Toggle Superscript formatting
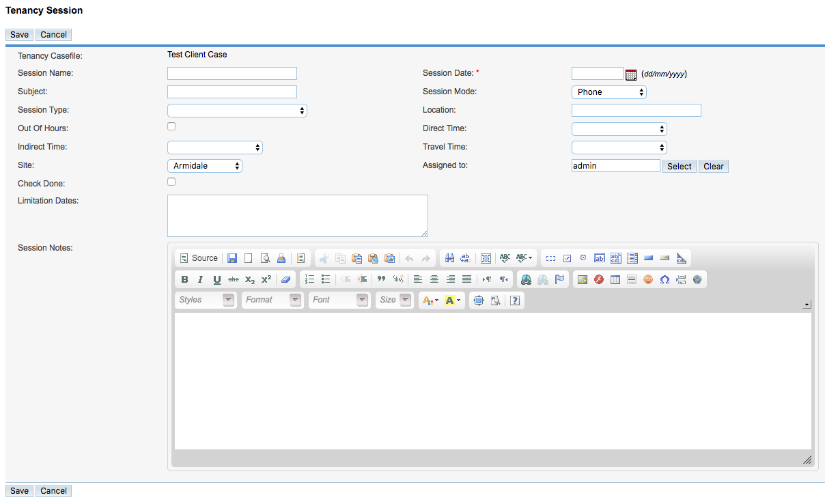The width and height of the screenshot is (825, 504). (x=266, y=279)
